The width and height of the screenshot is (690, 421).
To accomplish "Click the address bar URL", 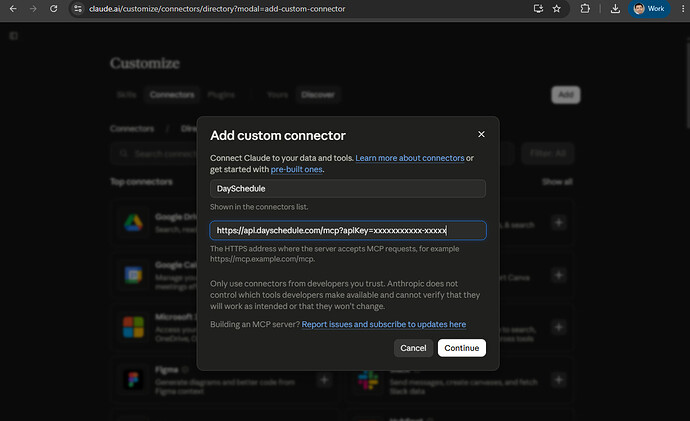I will pos(217,9).
